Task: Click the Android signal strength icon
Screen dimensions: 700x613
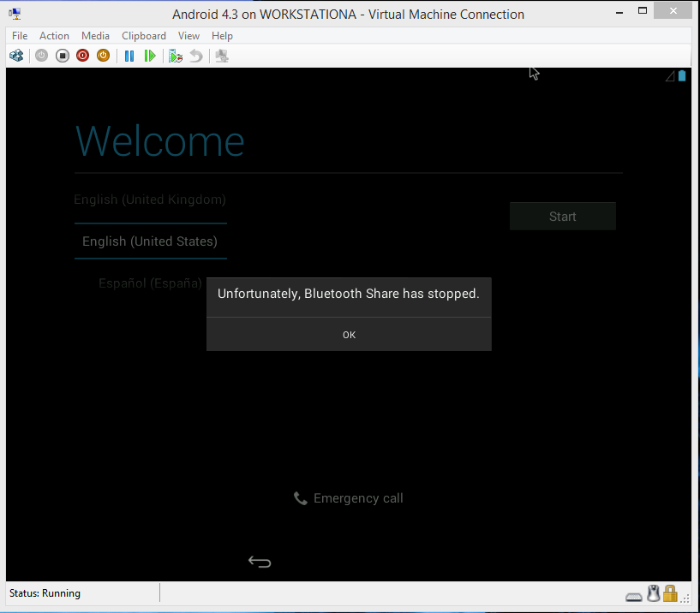Action: (x=670, y=77)
